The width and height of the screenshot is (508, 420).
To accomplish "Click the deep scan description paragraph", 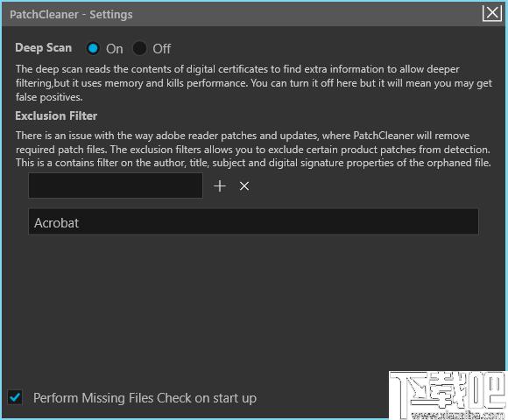I will (x=254, y=83).
